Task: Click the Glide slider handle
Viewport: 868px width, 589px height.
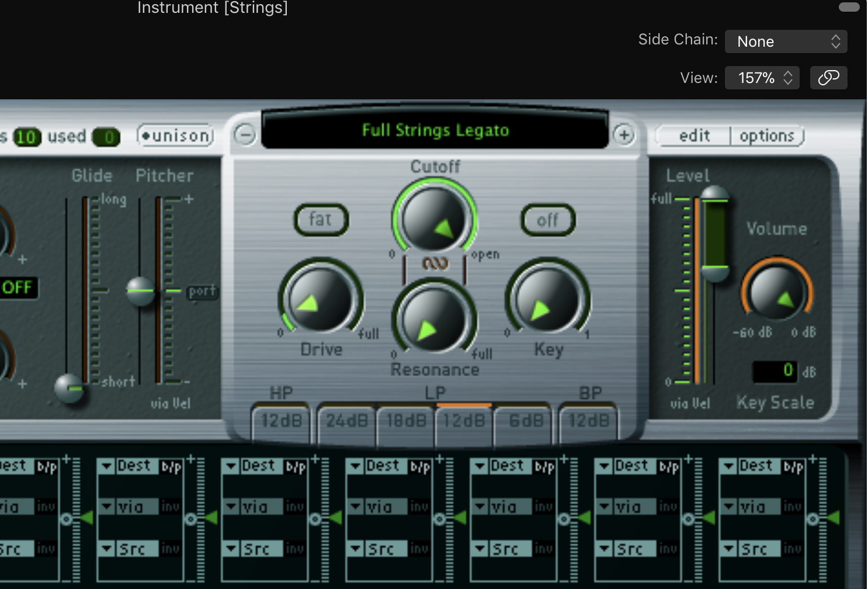Action: [70, 387]
